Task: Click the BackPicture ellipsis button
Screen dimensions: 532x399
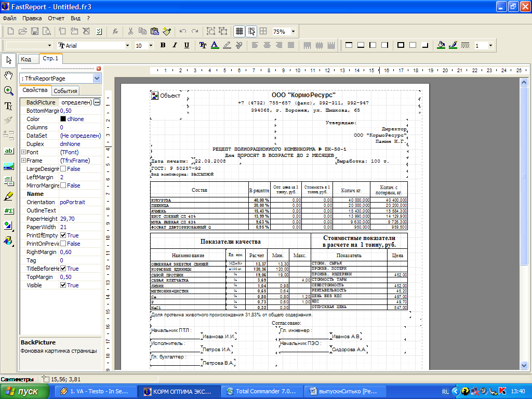Action: point(97,102)
